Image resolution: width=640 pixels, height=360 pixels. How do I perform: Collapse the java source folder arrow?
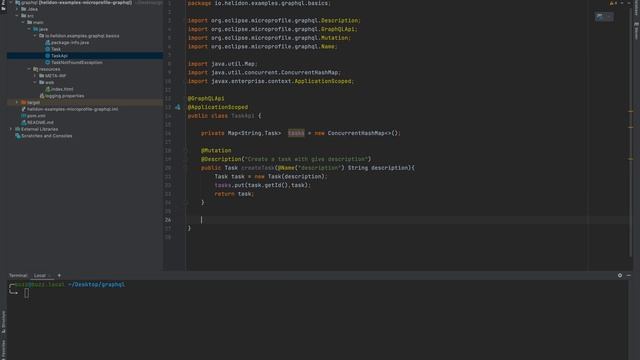click(29, 29)
